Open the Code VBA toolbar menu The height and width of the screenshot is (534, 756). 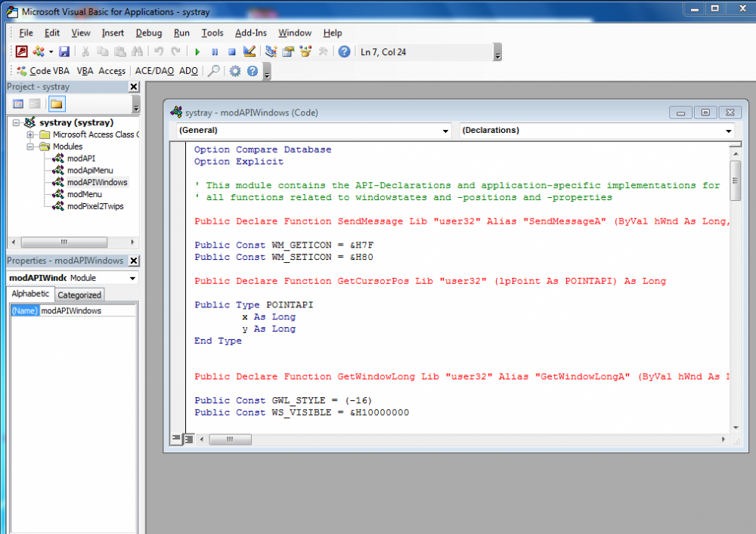pos(43,71)
